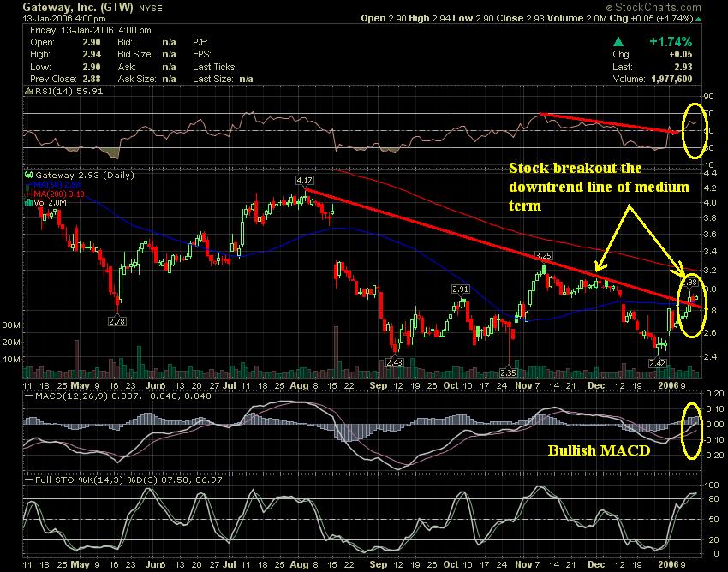This screenshot has height=572, width=728.
Task: Click the 13-Jan-2006 4:00pm timestamp under the title
Action: (x=64, y=19)
